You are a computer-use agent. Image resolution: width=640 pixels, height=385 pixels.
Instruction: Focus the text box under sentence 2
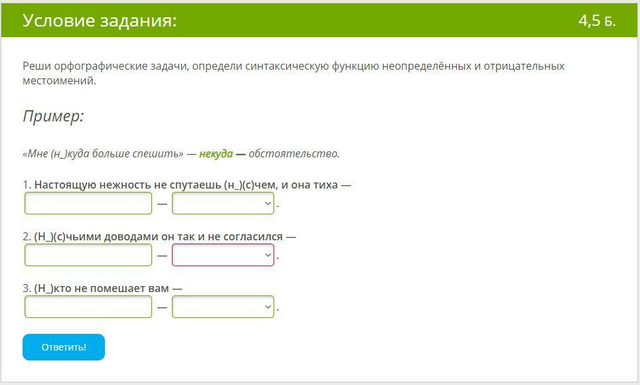(88, 255)
